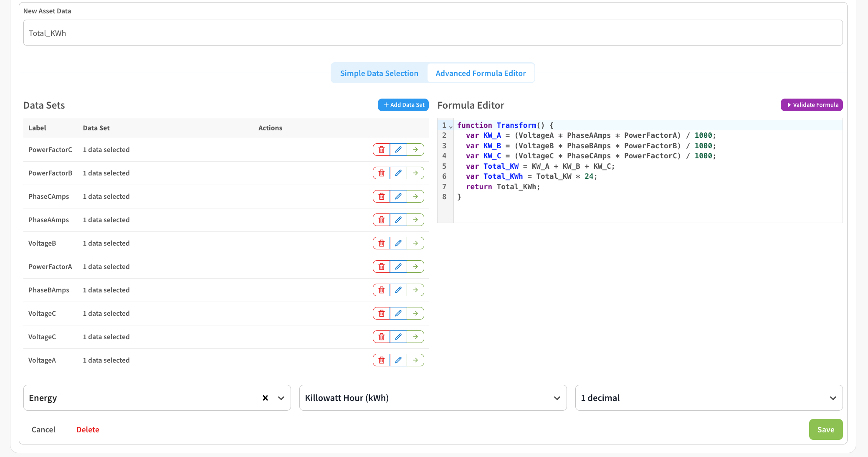This screenshot has height=457, width=868.
Task: Collapse code fold arrow on line 1
Action: pyautogui.click(x=451, y=126)
